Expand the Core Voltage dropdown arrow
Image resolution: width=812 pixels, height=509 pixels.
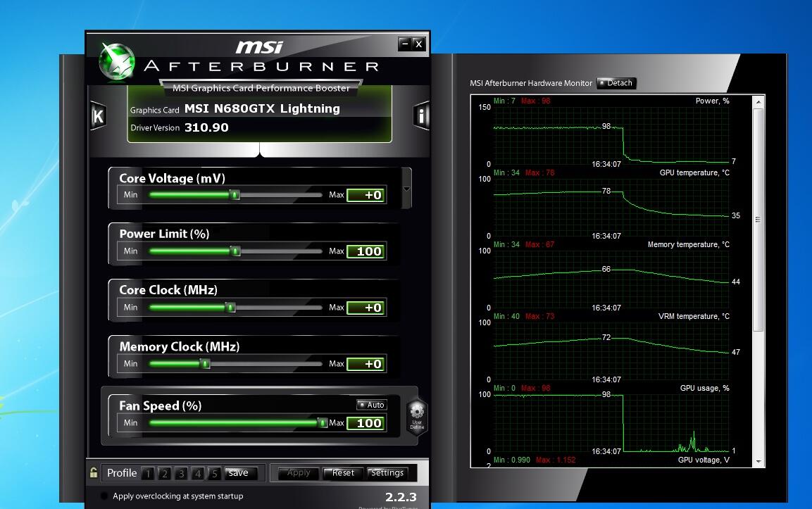point(406,189)
